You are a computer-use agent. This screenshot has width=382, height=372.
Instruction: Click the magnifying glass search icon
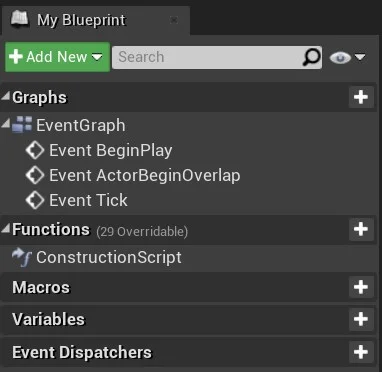(x=311, y=57)
